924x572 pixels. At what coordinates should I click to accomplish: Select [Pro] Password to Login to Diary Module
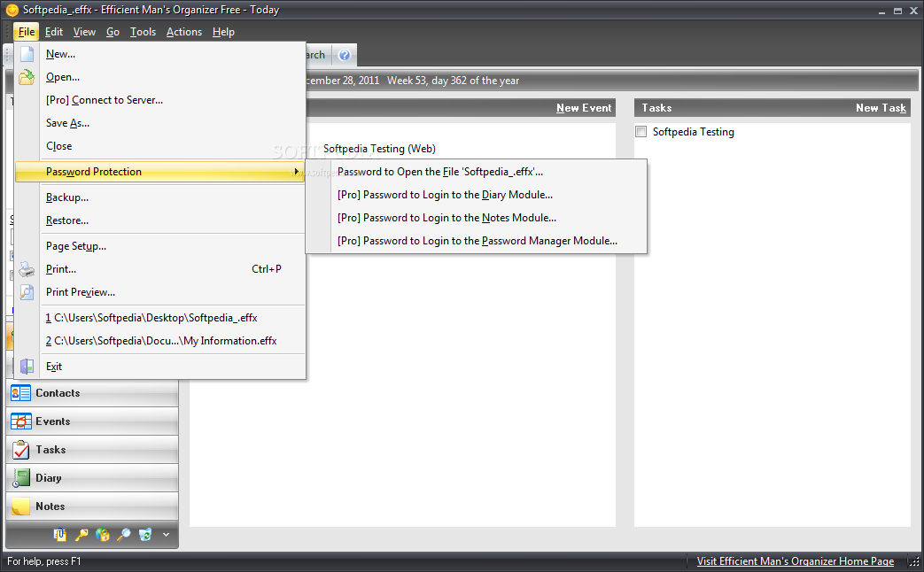tap(476, 195)
